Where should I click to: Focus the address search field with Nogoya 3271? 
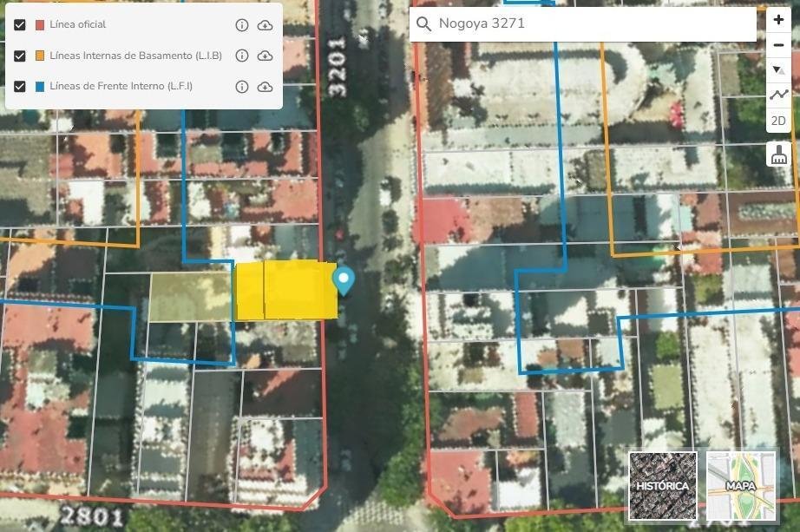[x=583, y=23]
